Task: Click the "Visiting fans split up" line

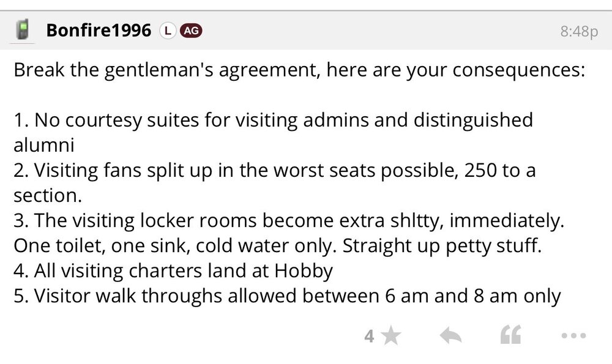Action: tap(274, 169)
